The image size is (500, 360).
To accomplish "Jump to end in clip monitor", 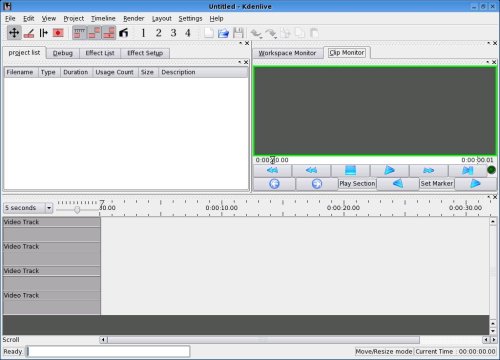I will [467, 170].
